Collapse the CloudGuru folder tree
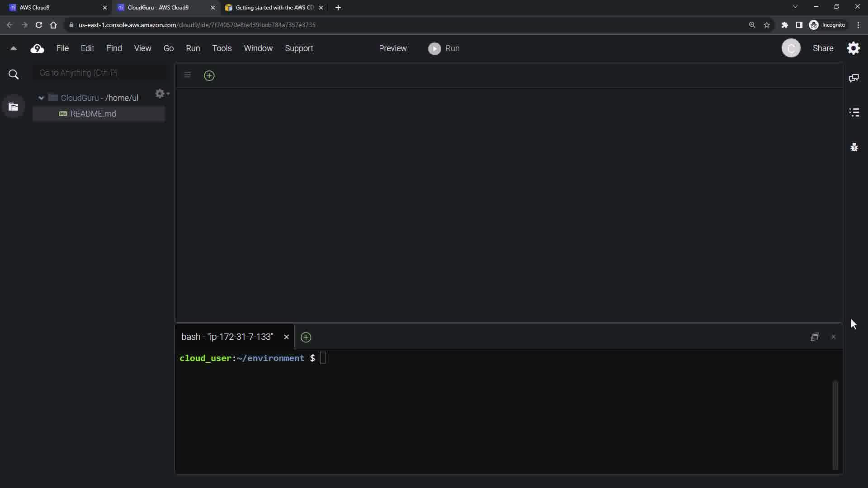This screenshot has width=868, height=488. [41, 98]
